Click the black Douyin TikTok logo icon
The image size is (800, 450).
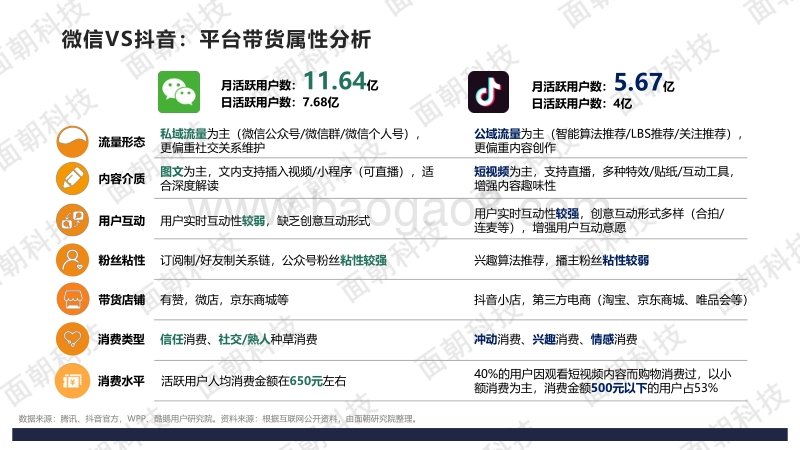[488, 92]
